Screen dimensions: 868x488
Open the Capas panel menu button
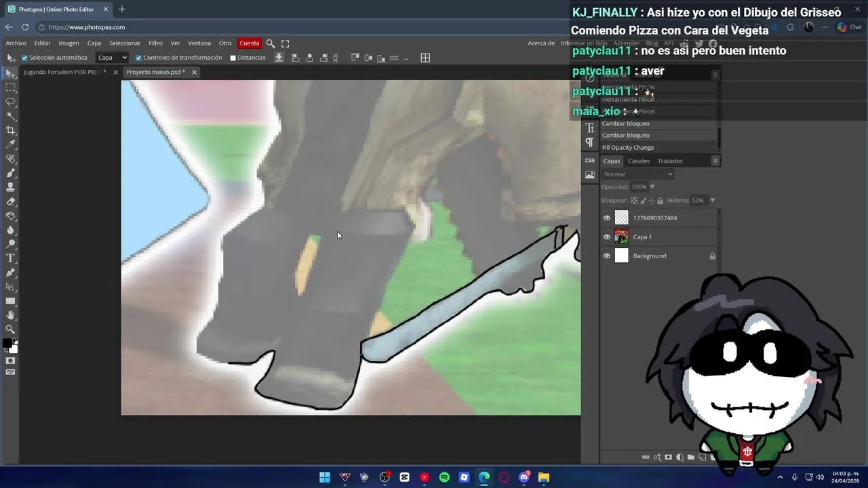coord(715,161)
